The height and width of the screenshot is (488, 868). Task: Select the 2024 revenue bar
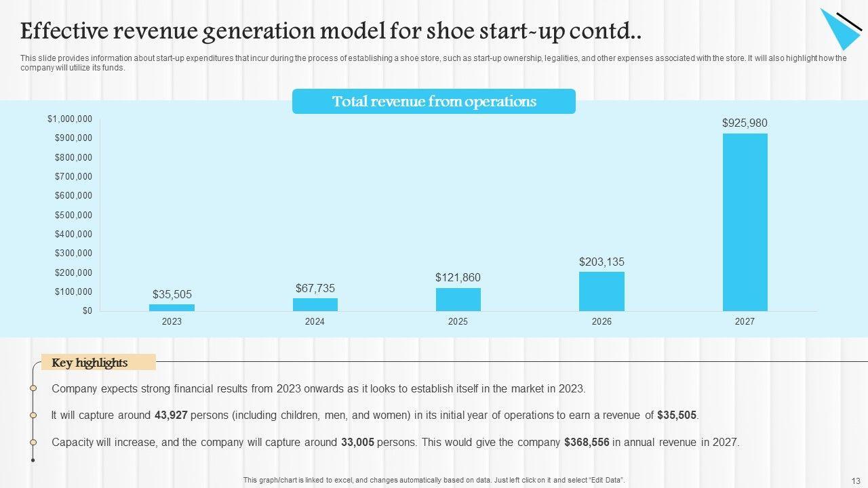point(315,304)
